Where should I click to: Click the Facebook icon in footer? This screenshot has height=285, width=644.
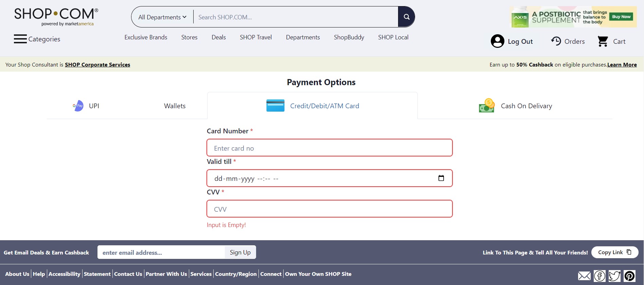tap(599, 276)
